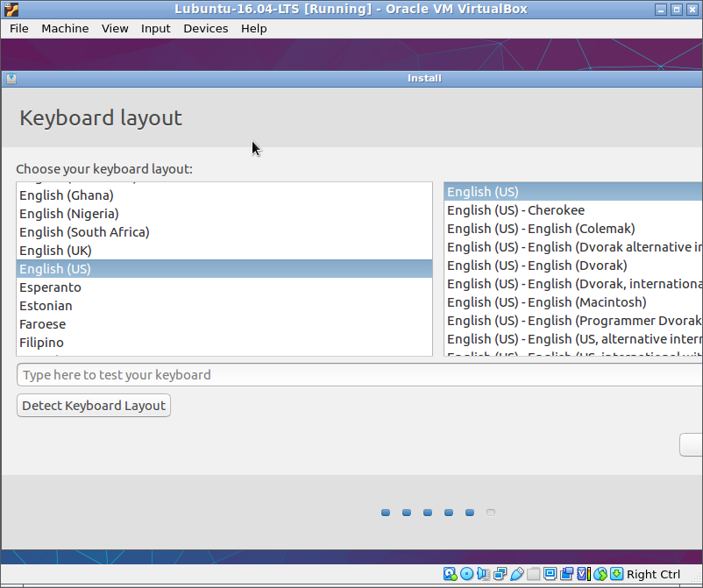
Task: Select English (US) - English (Colemak) variant
Action: (573, 229)
